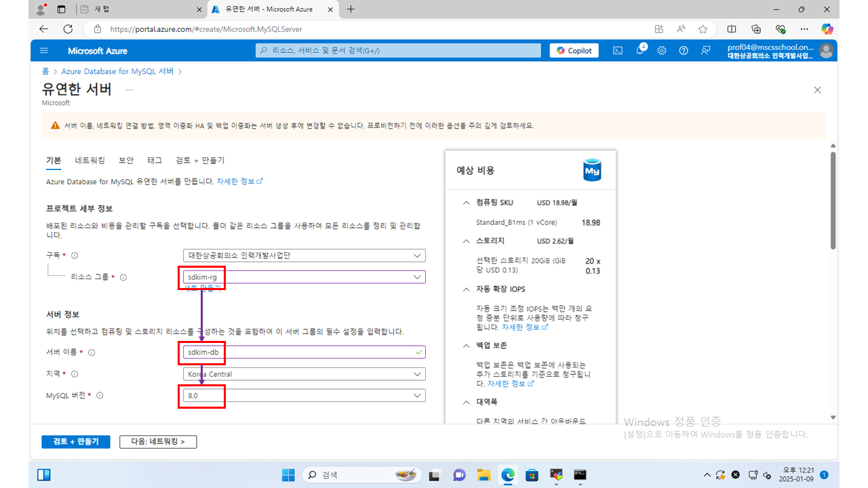
Task: Open the MySQL 버전 8.0 dropdown
Action: tap(304, 395)
